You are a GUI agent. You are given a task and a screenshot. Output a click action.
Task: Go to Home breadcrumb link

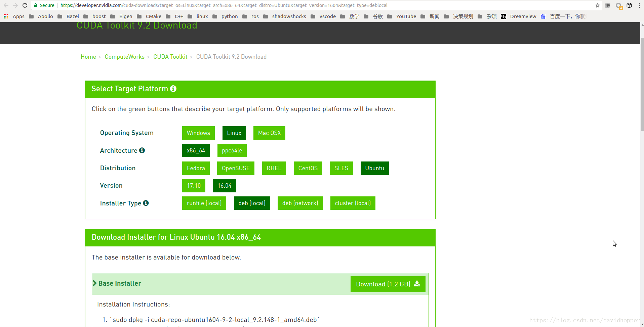point(88,57)
